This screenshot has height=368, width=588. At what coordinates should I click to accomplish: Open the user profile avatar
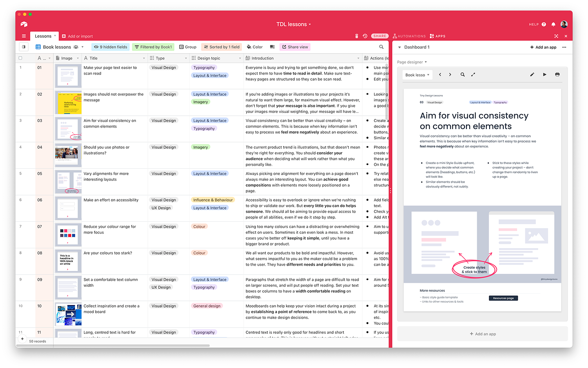564,24
